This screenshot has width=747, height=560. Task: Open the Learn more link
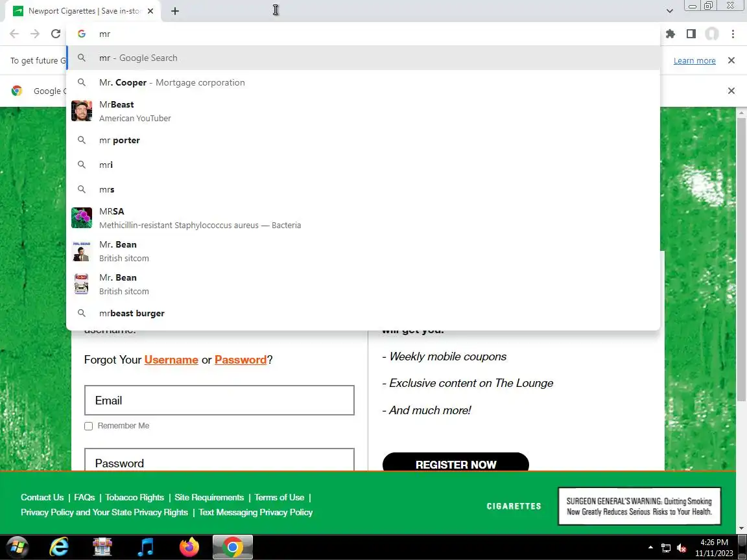tap(694, 60)
